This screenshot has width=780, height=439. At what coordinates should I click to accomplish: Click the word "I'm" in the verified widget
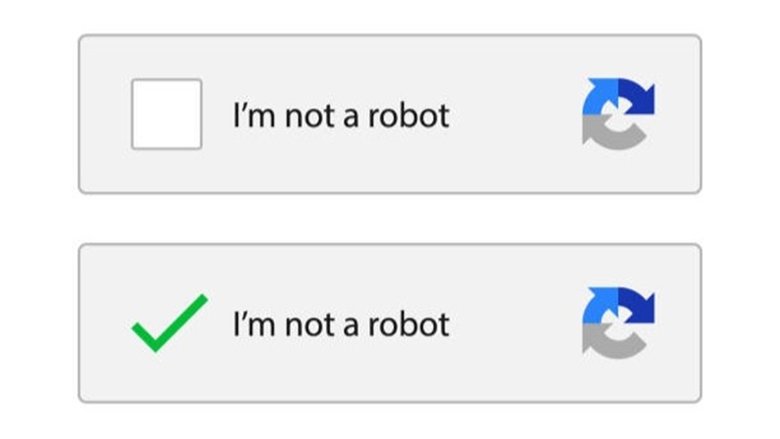coord(254,324)
